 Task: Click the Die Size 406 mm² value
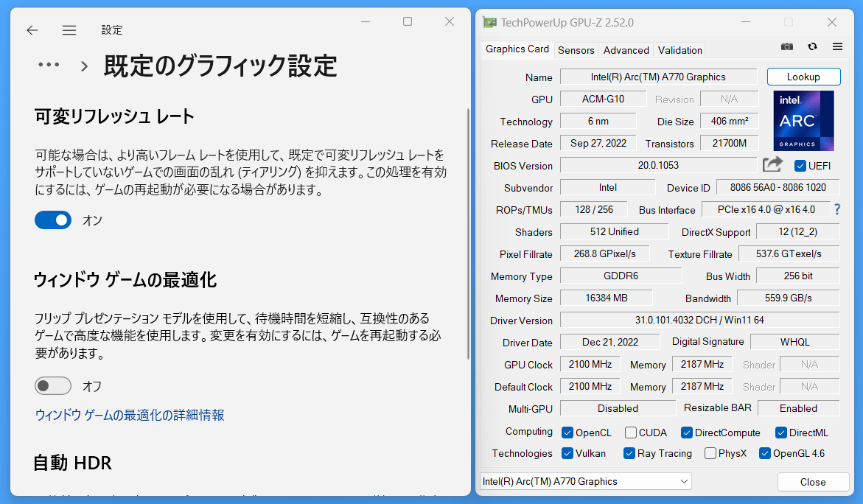730,121
